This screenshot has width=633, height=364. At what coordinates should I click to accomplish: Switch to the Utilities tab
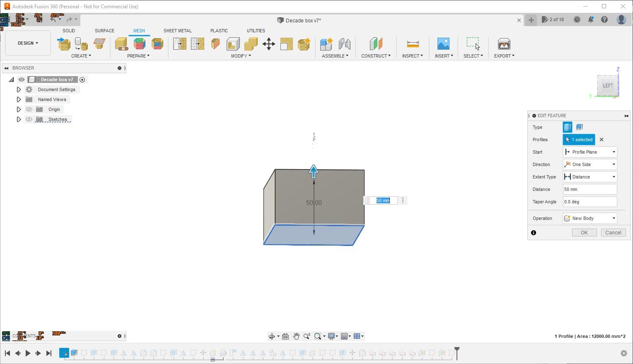pyautogui.click(x=256, y=31)
